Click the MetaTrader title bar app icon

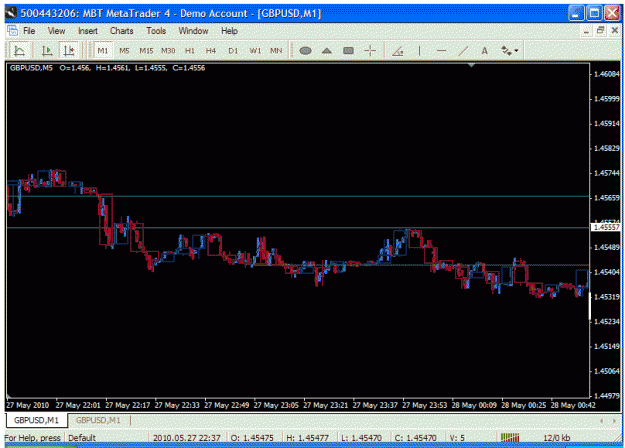point(11,13)
